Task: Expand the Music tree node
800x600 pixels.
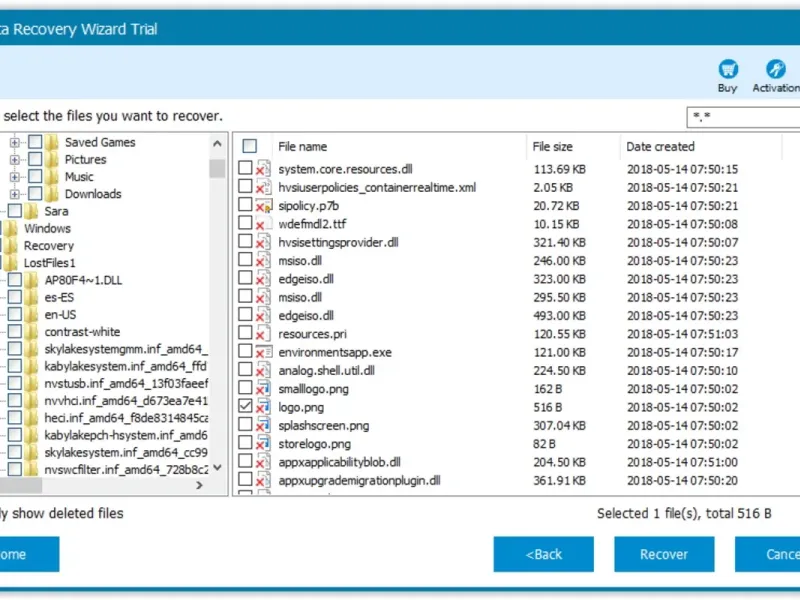Action: pos(15,177)
